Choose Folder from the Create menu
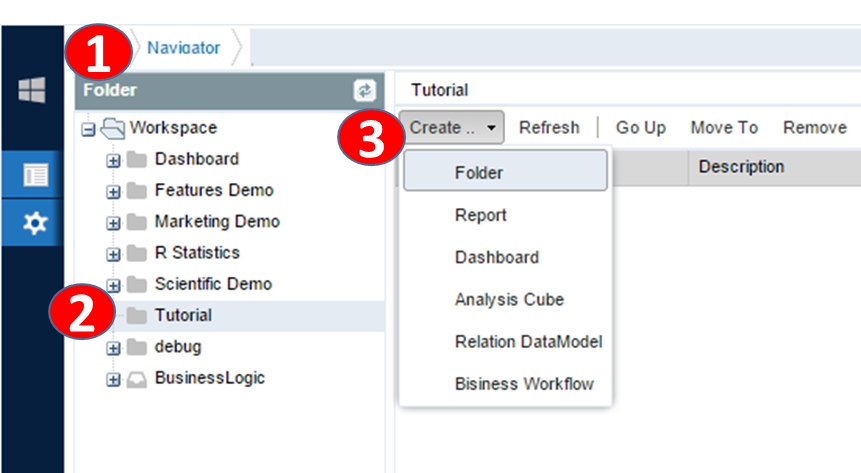 pyautogui.click(x=479, y=172)
